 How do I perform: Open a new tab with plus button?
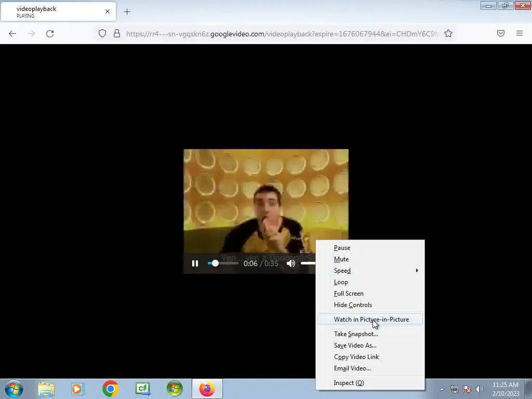click(127, 12)
